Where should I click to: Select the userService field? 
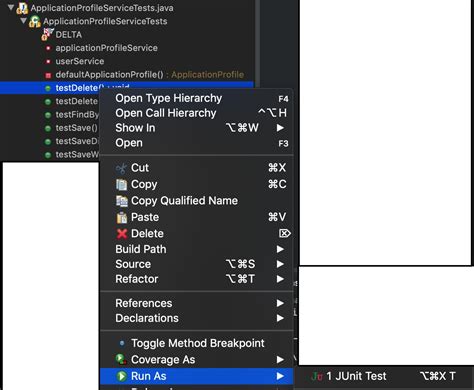pos(80,61)
